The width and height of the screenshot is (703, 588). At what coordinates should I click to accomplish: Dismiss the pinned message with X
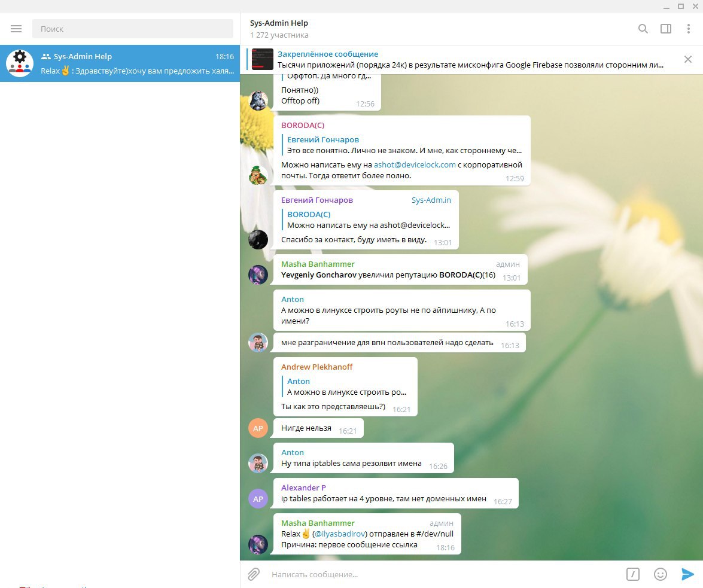688,59
